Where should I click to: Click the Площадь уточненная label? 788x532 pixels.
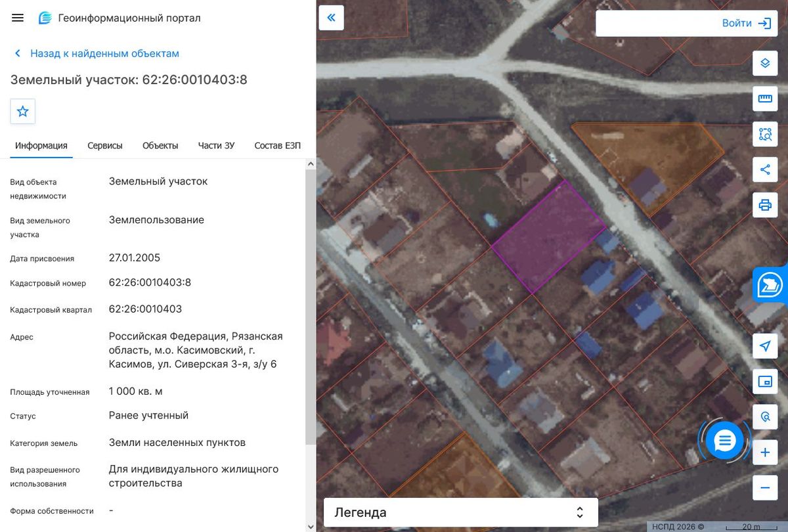pyautogui.click(x=50, y=392)
